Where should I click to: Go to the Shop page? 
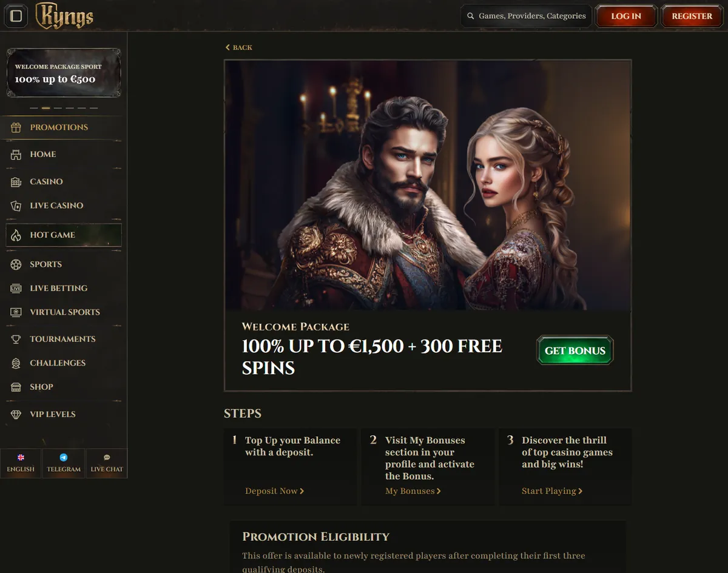[x=64, y=387]
